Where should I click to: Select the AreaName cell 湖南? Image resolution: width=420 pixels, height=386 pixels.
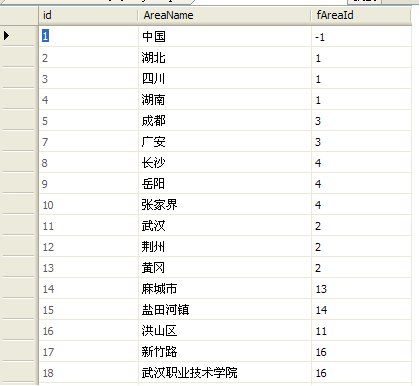tap(225, 100)
